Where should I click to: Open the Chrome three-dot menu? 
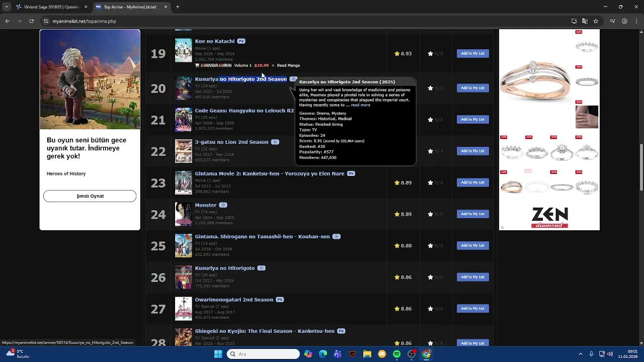point(636,21)
